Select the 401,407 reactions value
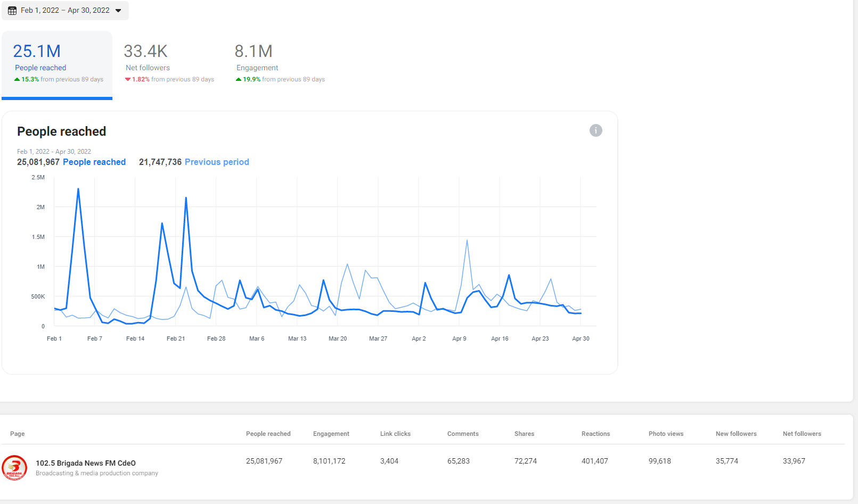Image resolution: width=858 pixels, height=504 pixels. pos(595,461)
